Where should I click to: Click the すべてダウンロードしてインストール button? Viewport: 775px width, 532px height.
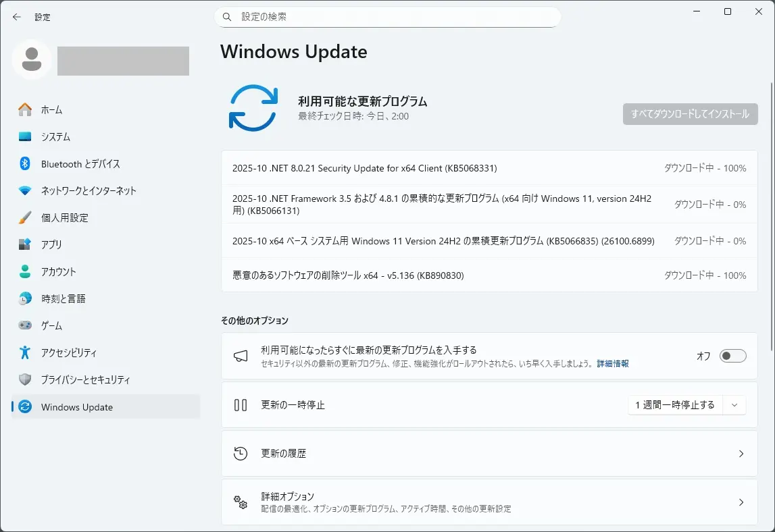(x=690, y=114)
